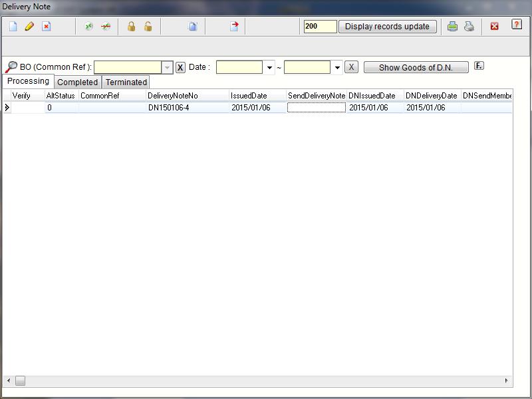Click the DNDeliveryDate cell 2015/01/06

tap(432, 108)
